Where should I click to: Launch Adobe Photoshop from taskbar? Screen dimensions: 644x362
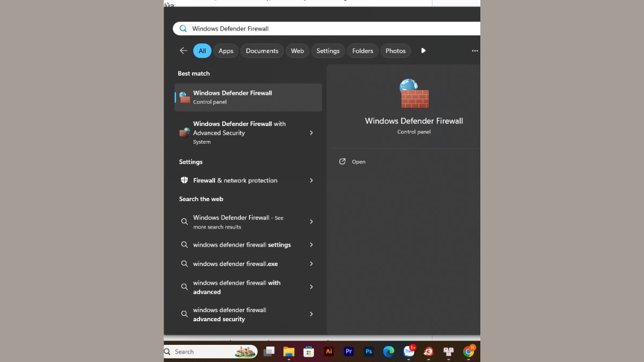[x=369, y=352]
